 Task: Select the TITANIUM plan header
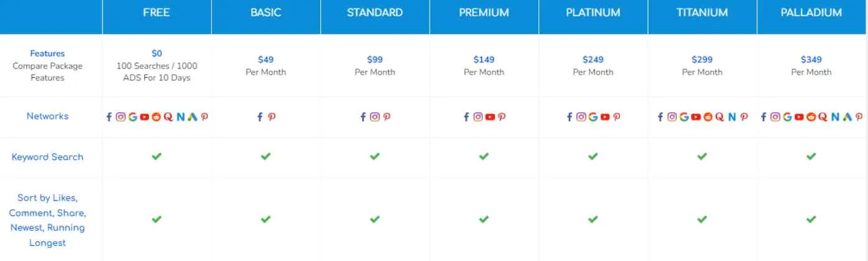(x=702, y=12)
